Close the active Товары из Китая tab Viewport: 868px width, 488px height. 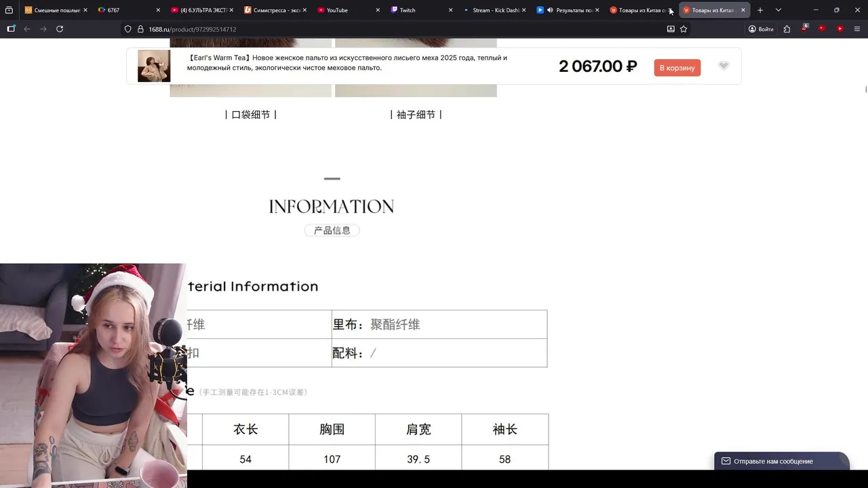[743, 10]
